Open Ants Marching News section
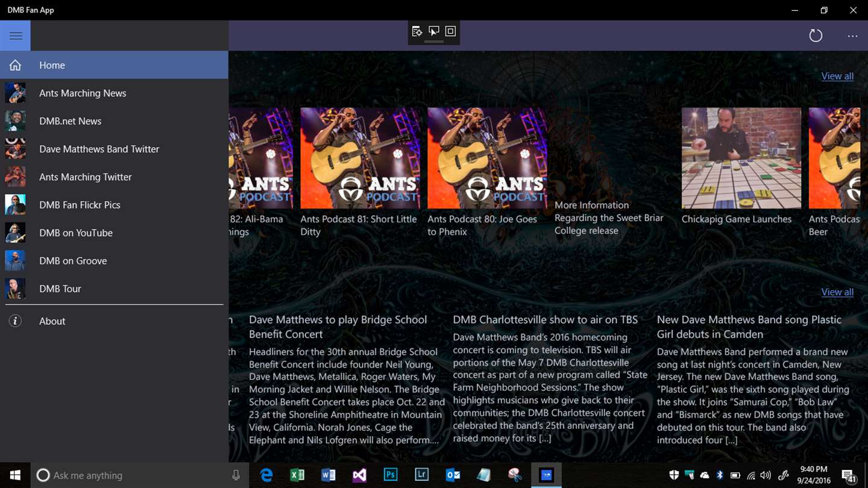This screenshot has width=868, height=488. (x=114, y=93)
